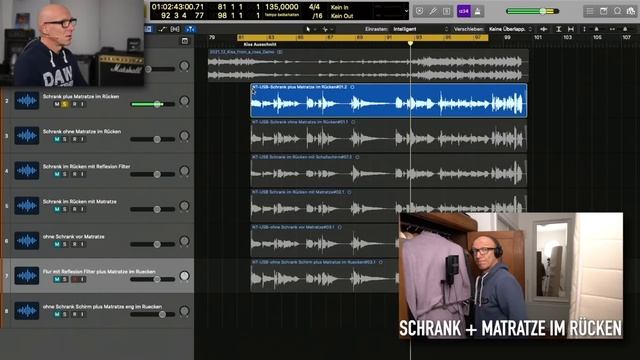Open the media browser icon at top right corner
The height and width of the screenshot is (360, 640).
pos(631,11)
